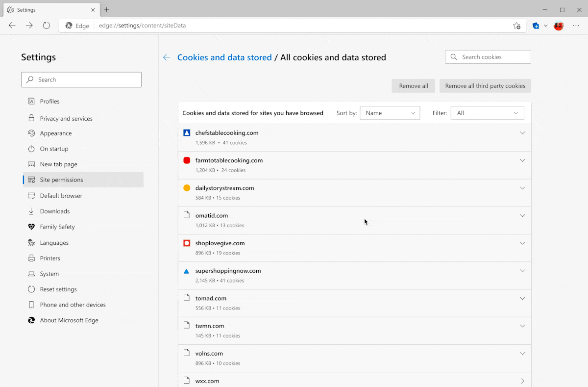The image size is (588, 387).
Task: Open the Filter All dropdown
Action: point(487,113)
